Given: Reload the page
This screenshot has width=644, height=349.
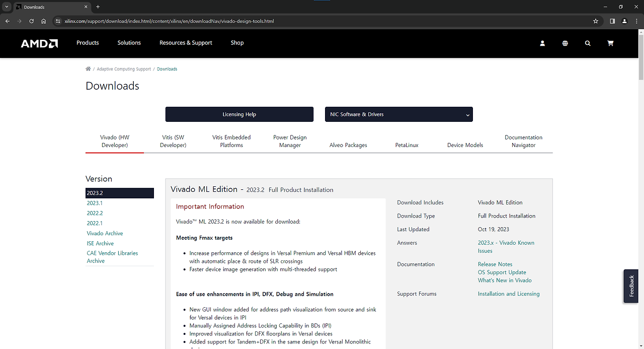Looking at the screenshot, I should pyautogui.click(x=31, y=21).
